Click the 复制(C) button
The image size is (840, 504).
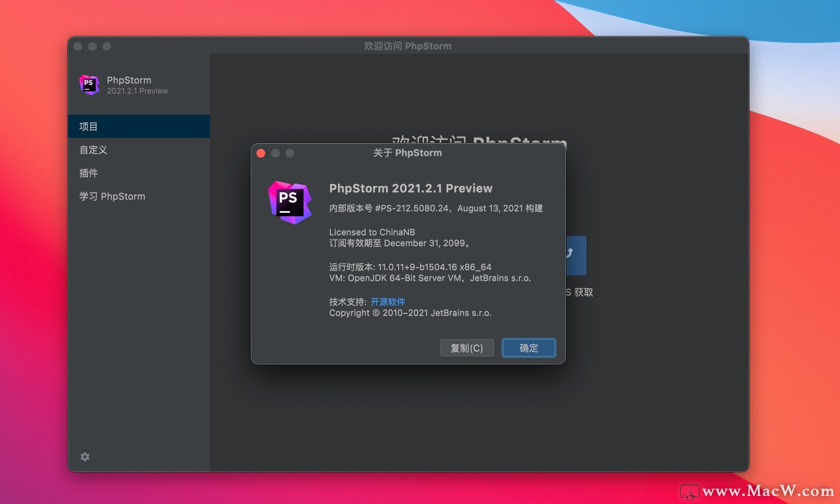pos(467,348)
